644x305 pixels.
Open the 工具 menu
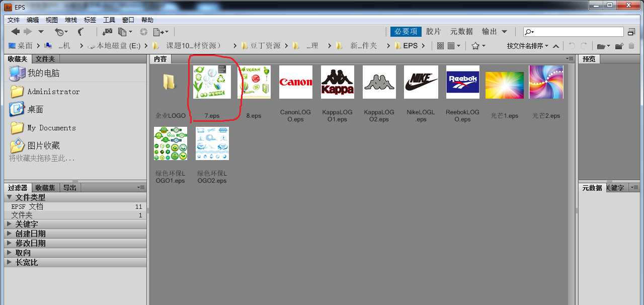point(109,20)
